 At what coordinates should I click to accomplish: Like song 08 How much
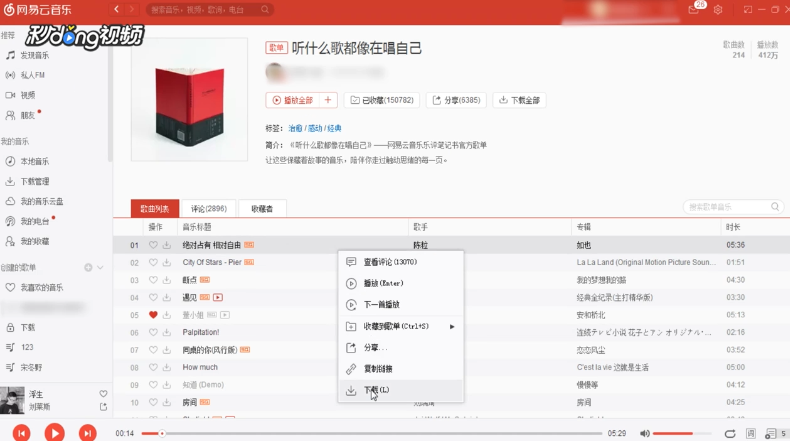153,367
